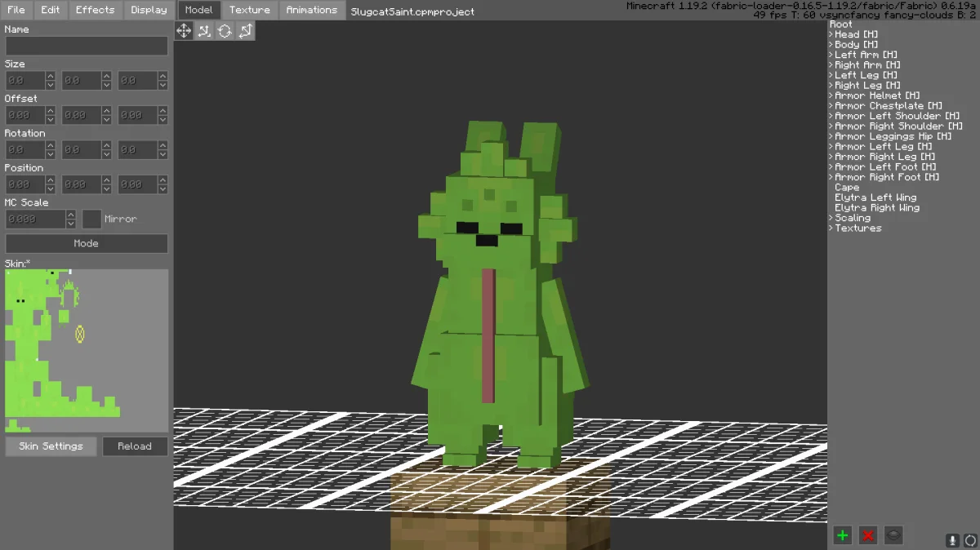
Task: Select the Armor Left Foot [H] item
Action: [887, 167]
